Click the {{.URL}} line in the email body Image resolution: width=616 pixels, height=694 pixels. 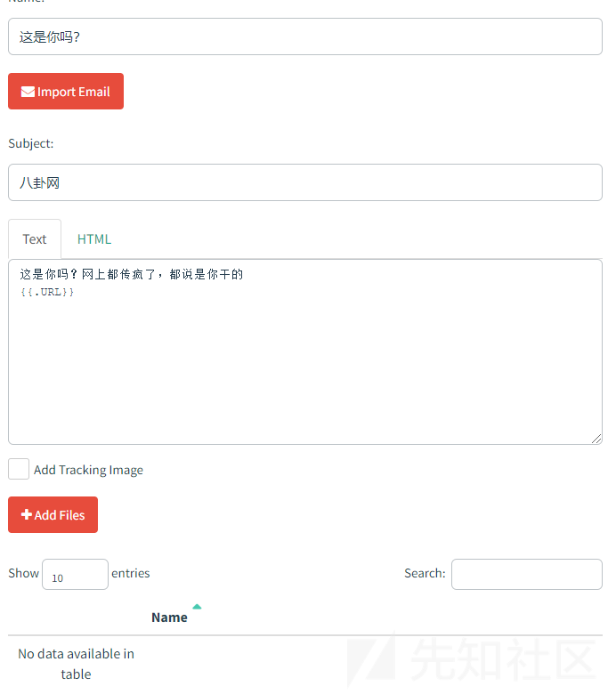point(48,292)
